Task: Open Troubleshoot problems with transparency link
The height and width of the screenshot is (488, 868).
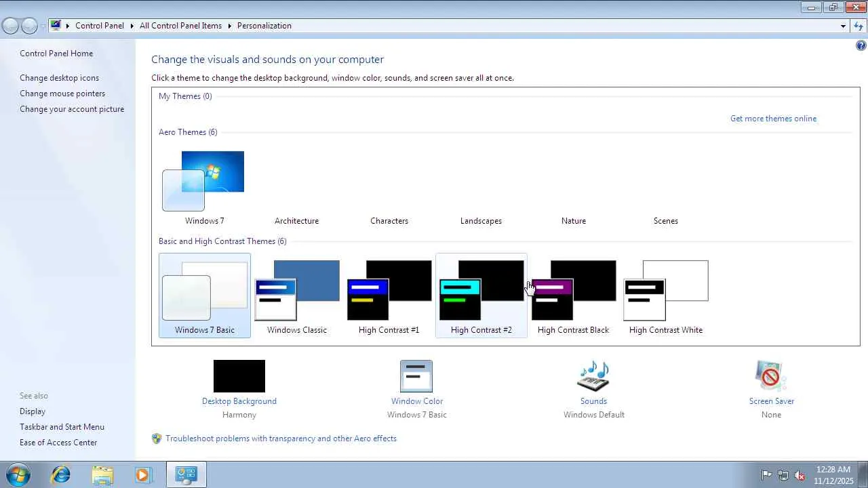Action: click(281, 439)
